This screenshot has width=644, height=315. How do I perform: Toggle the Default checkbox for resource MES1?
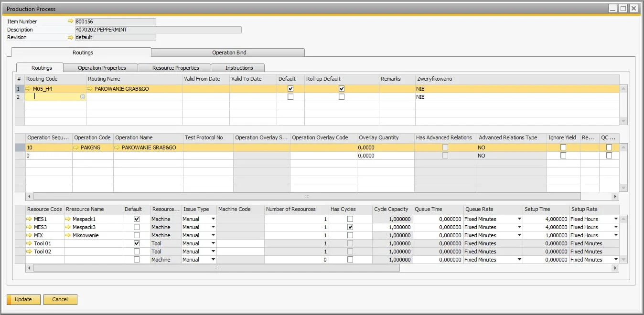point(137,219)
